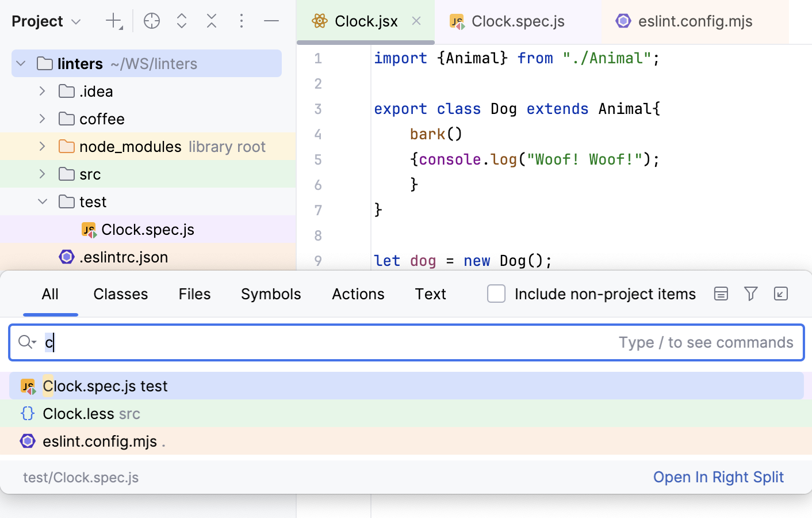812x518 pixels.
Task: Switch to the Clock.spec.js editor tab
Action: (518, 21)
